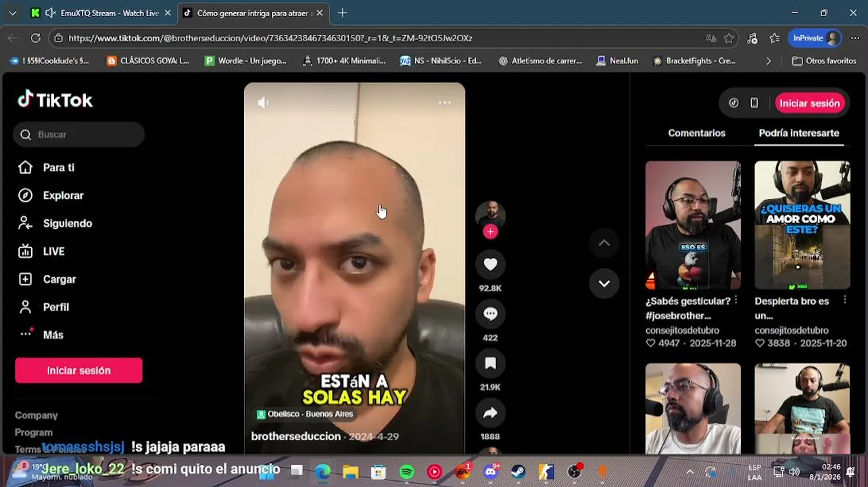Click top-right Iniciar sesión button
Screen dimensions: 868x487
(809, 103)
